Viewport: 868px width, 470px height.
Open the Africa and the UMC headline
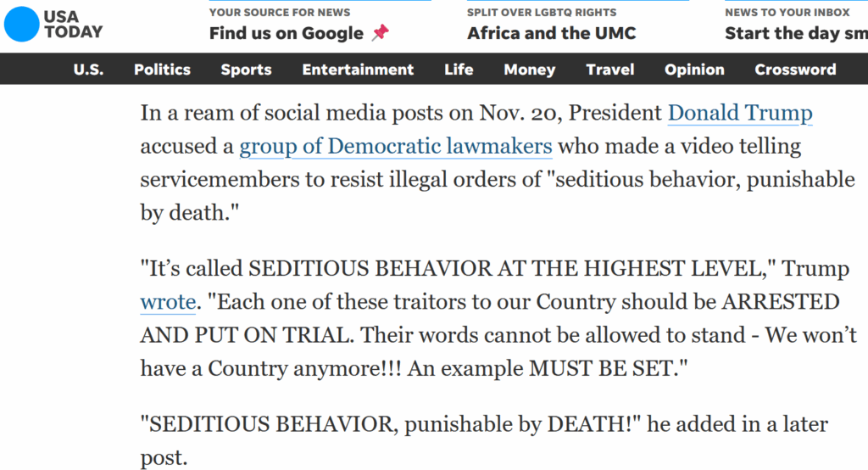pyautogui.click(x=551, y=34)
